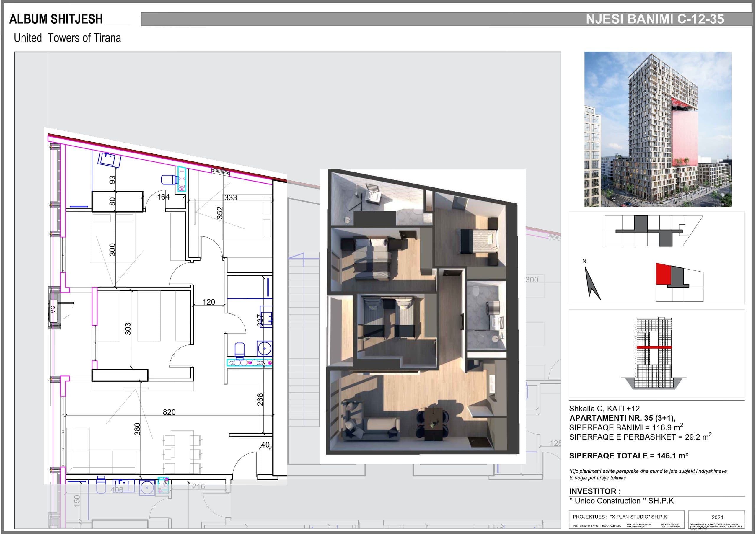Click the '80' column dimension label

pos(112,201)
